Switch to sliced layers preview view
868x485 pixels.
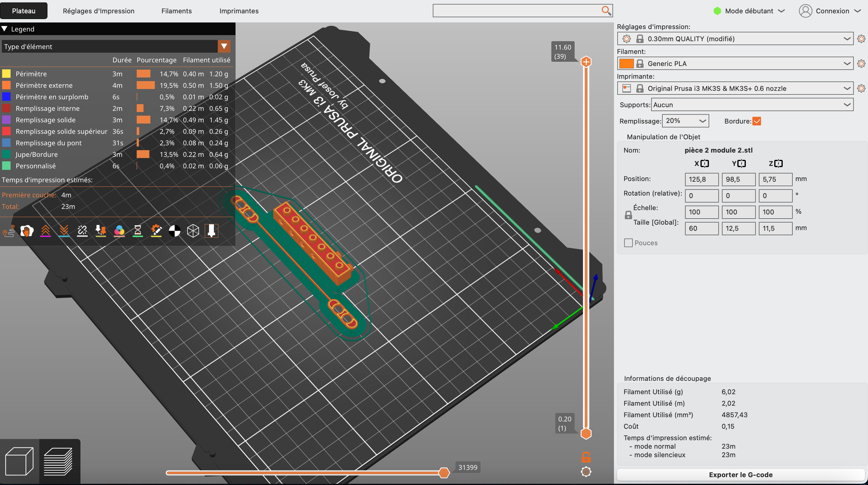pyautogui.click(x=59, y=461)
